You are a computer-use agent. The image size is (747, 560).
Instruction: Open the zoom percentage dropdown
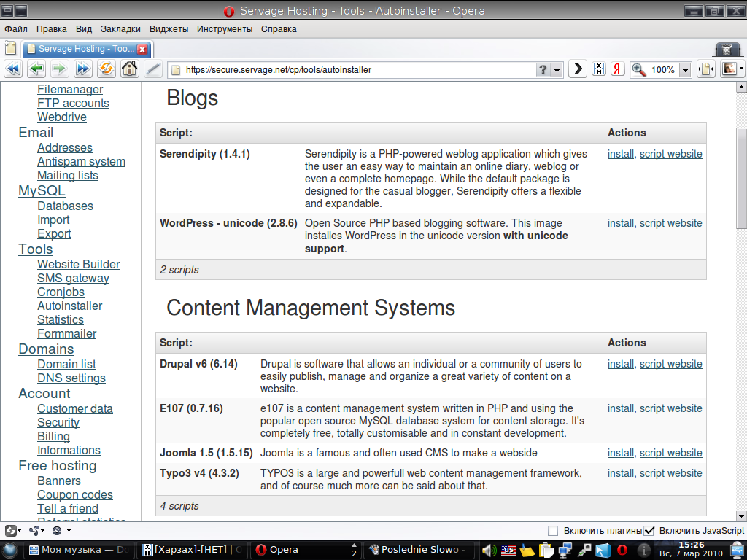(x=685, y=70)
